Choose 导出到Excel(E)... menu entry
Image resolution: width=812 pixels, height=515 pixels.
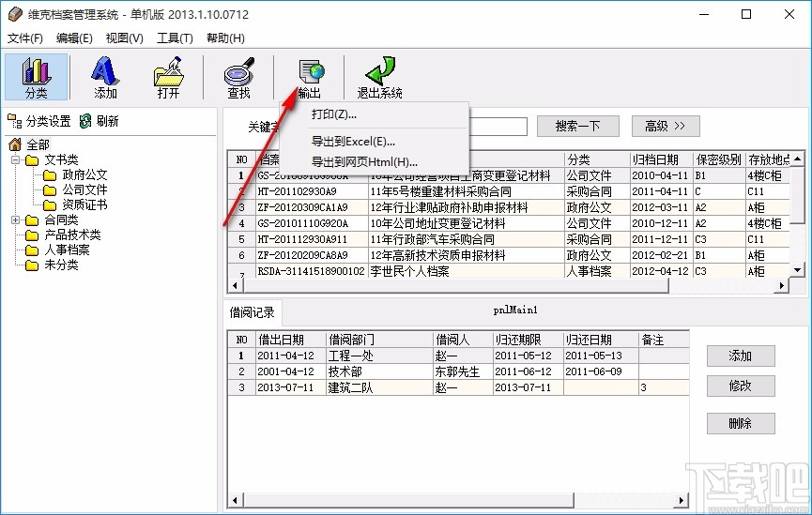(x=374, y=142)
